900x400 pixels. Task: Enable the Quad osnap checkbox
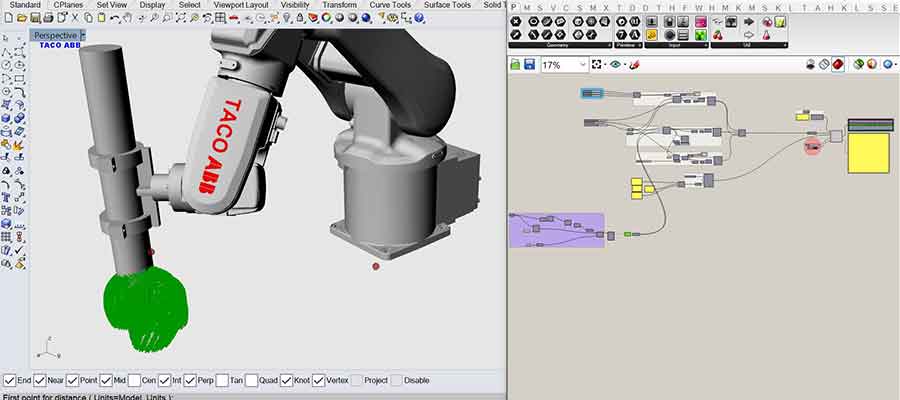click(x=251, y=380)
